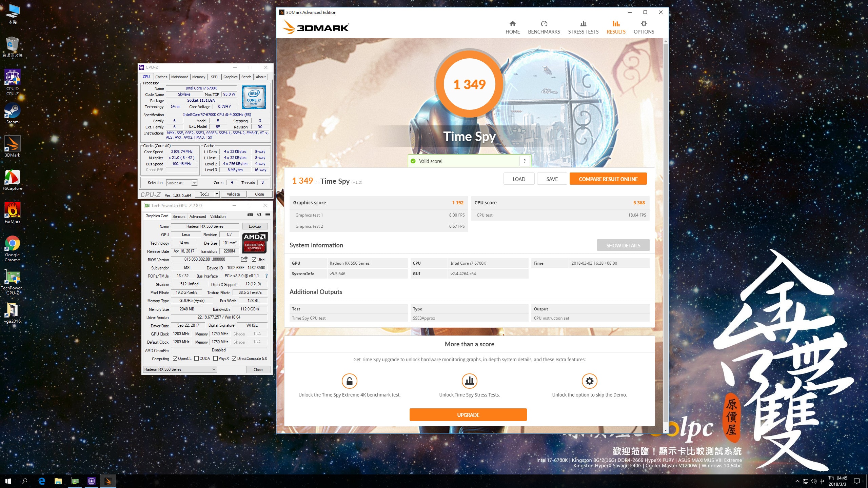Open the Action Center notification icon
This screenshot has width=868, height=488.
click(857, 481)
